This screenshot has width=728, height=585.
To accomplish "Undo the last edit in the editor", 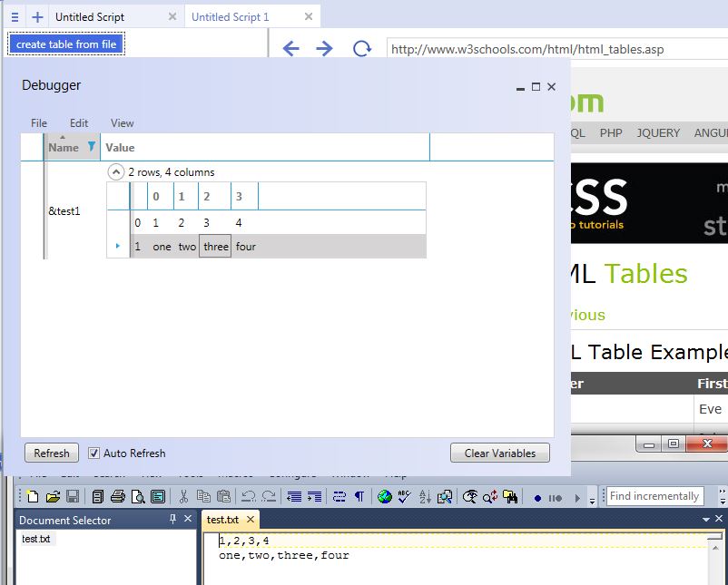I will [249, 497].
